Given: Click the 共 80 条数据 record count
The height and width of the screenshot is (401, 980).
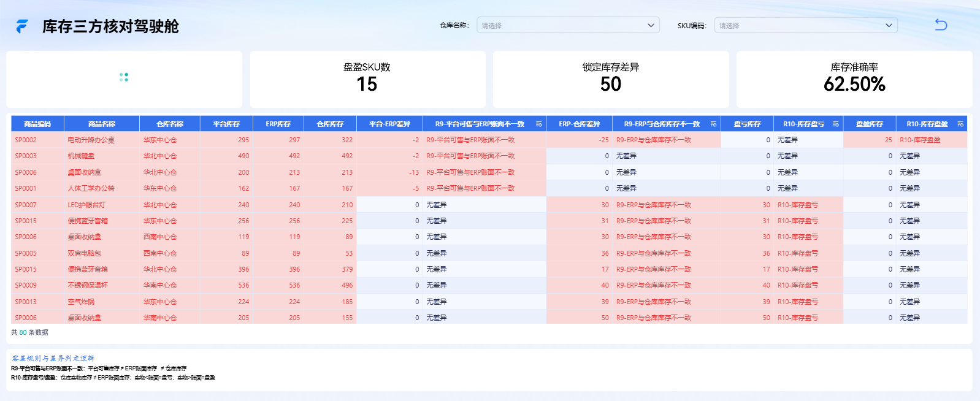Looking at the screenshot, I should (29, 332).
